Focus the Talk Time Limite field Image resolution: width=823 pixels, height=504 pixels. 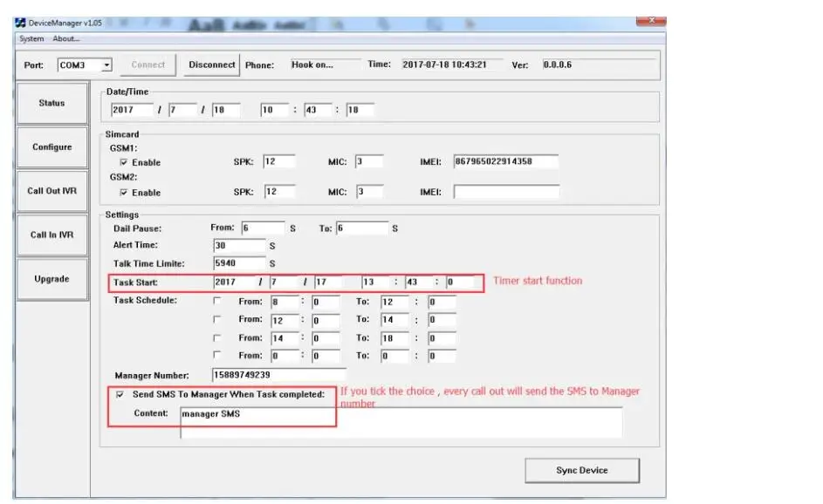238,262
